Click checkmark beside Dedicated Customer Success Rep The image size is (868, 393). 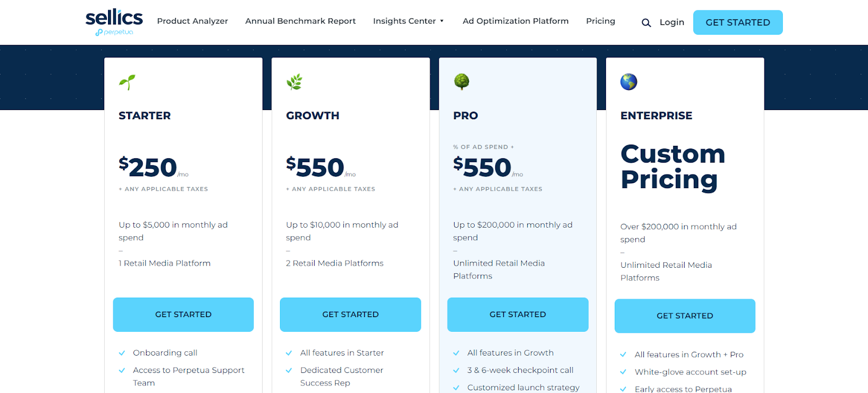289,370
